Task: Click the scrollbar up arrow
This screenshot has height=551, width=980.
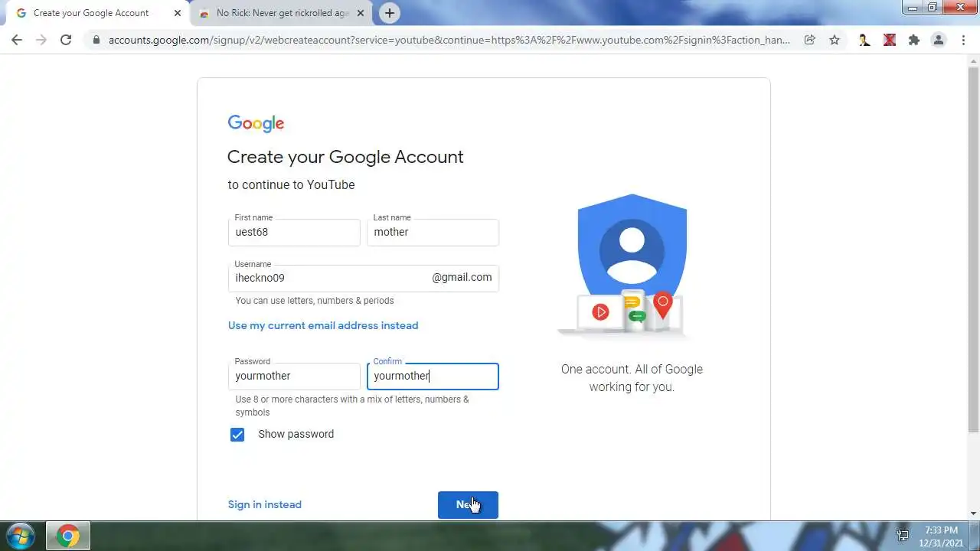Action: coord(973,60)
